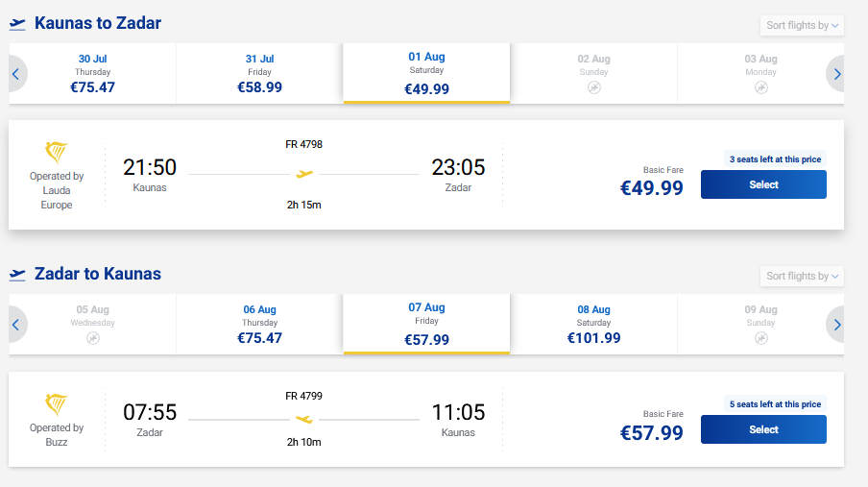Choose the 07 Aug Friday €57.99 date
This screenshot has height=487, width=868.
(x=426, y=325)
